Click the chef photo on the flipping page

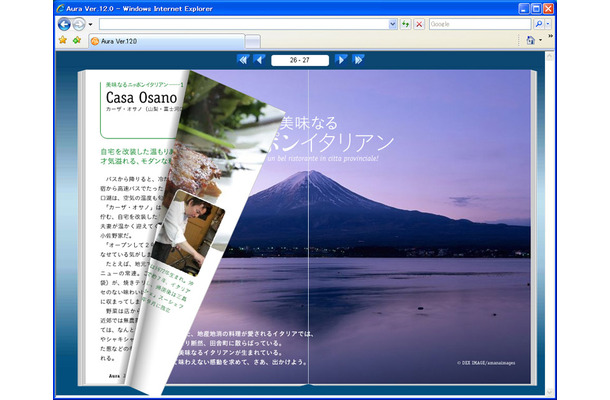coord(188,232)
